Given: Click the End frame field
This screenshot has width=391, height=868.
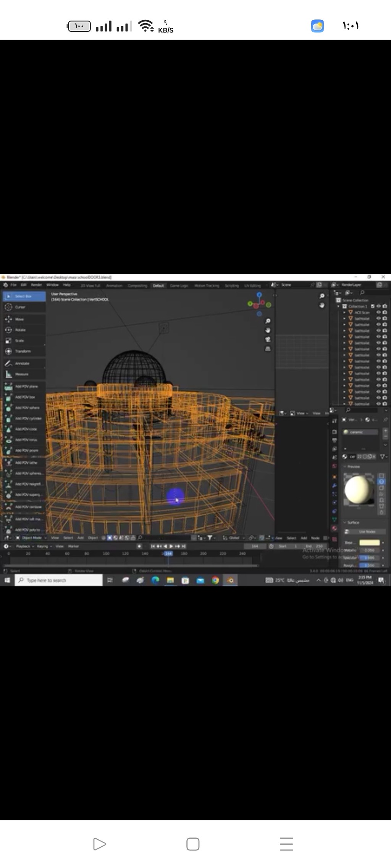Looking at the screenshot, I should (x=315, y=547).
